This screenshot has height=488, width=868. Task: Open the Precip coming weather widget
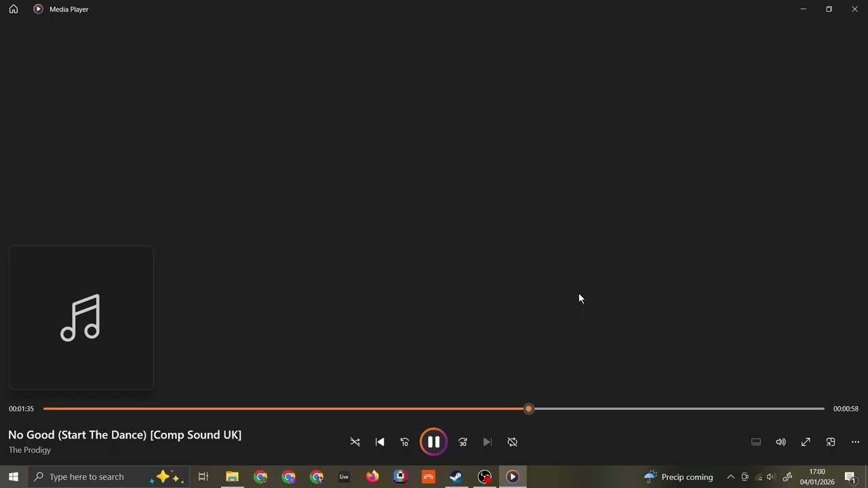(679, 476)
